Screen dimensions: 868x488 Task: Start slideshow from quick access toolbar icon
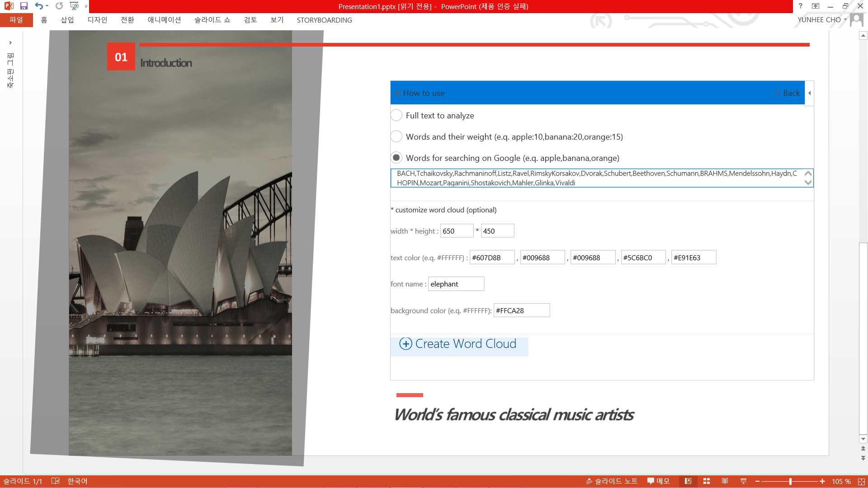click(x=74, y=6)
